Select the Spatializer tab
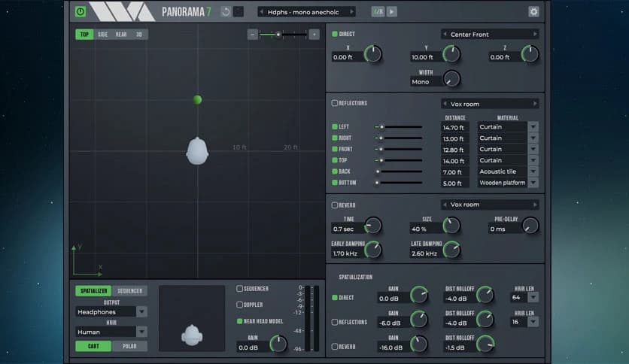The height and width of the screenshot is (364, 629). (x=93, y=290)
